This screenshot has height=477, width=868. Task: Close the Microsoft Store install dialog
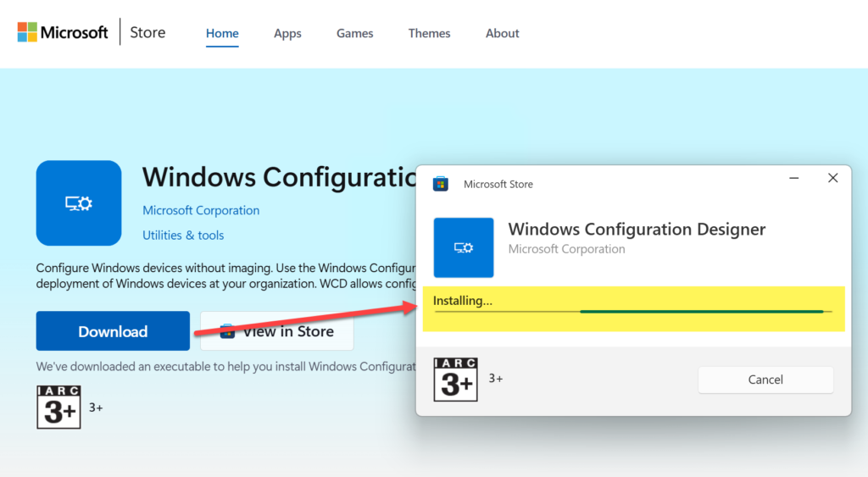tap(832, 178)
